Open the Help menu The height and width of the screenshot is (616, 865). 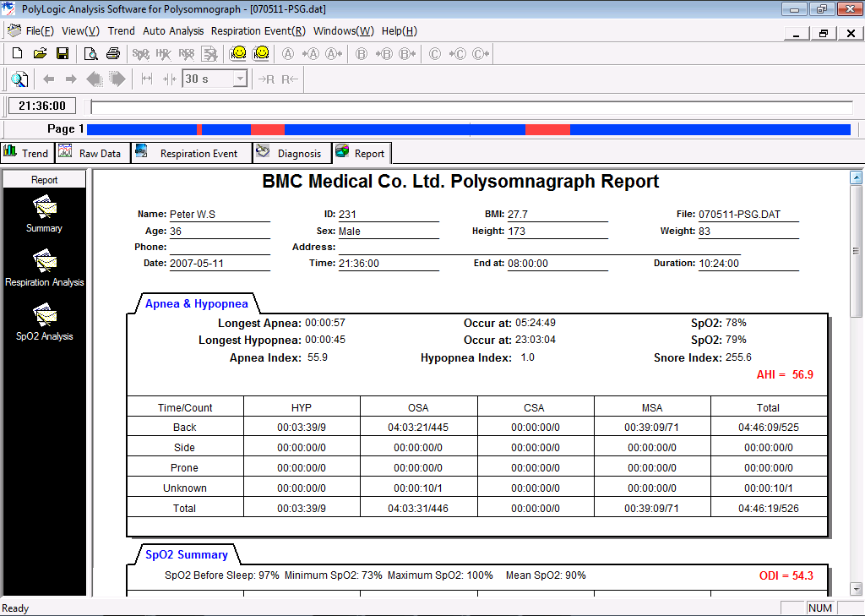pos(400,31)
